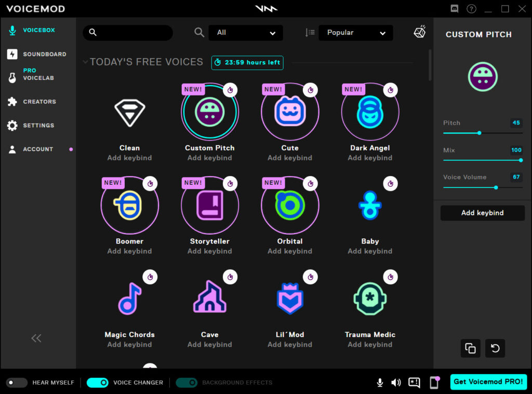Click Add keybind under Orbital voice

290,251
